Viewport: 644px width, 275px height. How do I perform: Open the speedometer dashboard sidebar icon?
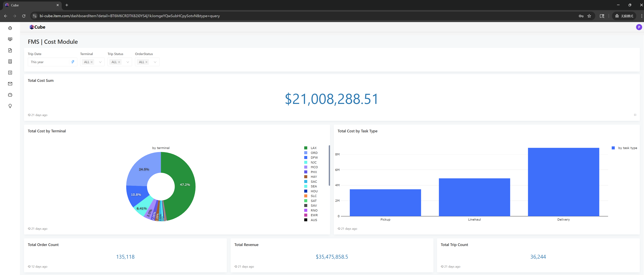[x=10, y=95]
